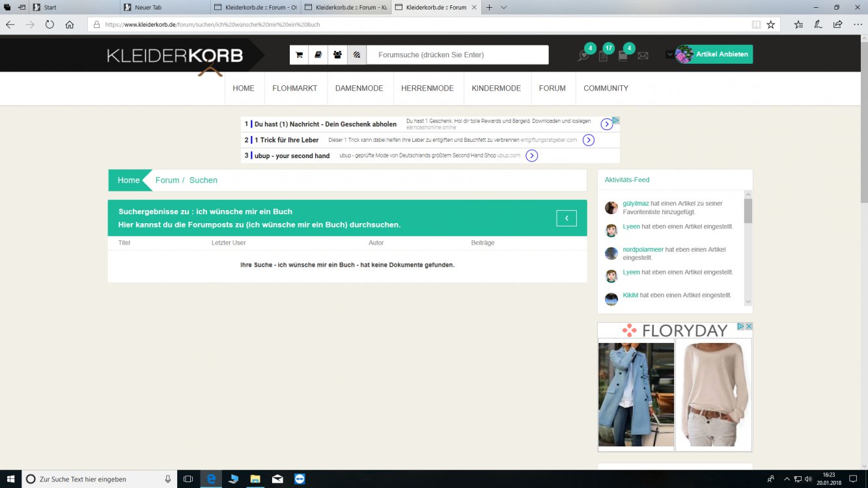Open the browser tab list chevron
Image resolution: width=868 pixels, height=488 pixels.
tap(504, 7)
